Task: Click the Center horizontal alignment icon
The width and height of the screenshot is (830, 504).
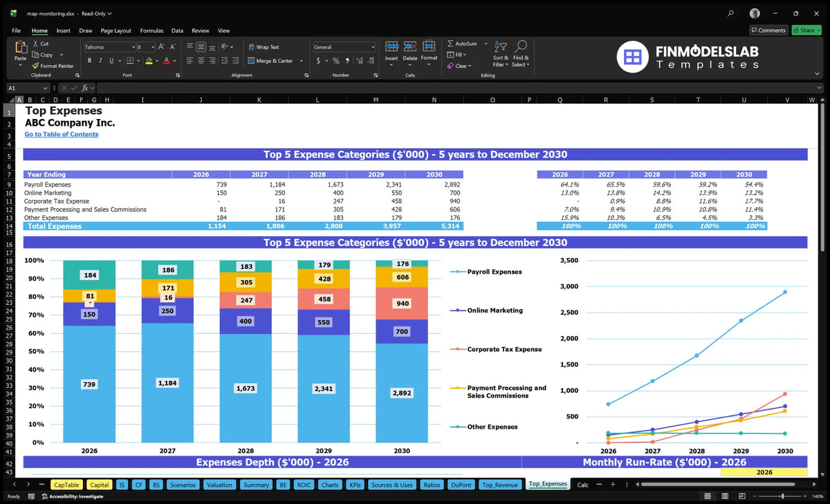Action: [x=201, y=61]
